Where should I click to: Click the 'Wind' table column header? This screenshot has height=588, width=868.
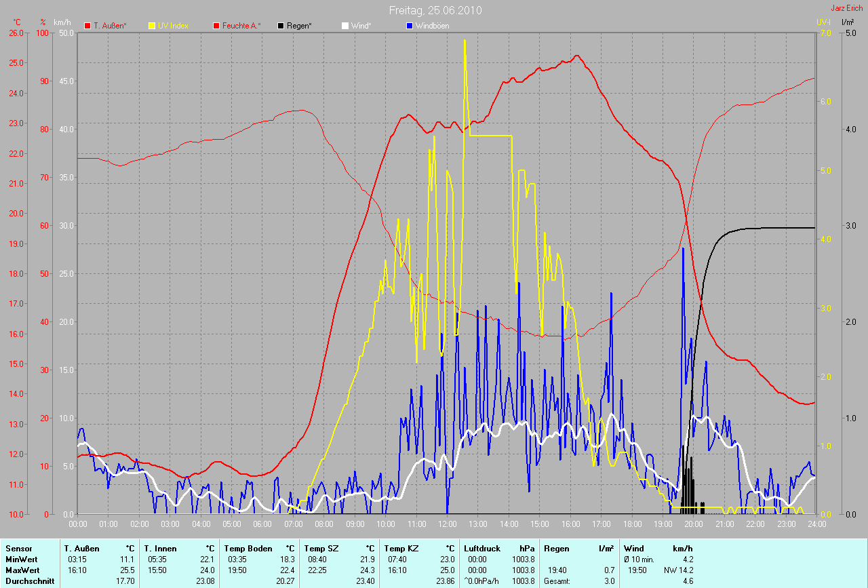(633, 548)
